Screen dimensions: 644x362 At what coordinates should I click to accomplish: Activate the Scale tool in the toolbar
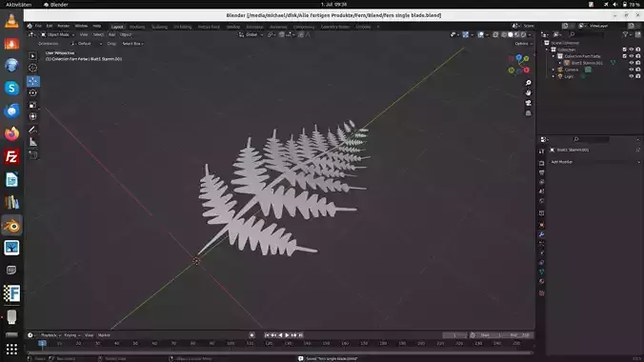[32, 105]
